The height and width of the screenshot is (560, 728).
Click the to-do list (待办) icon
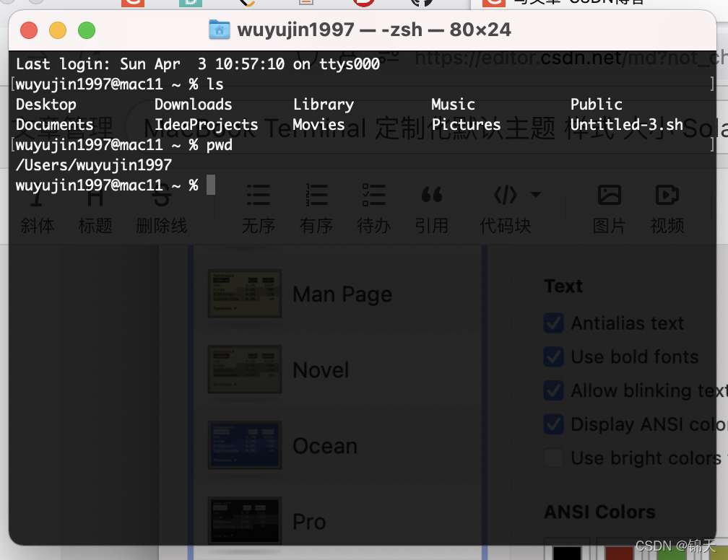374,195
